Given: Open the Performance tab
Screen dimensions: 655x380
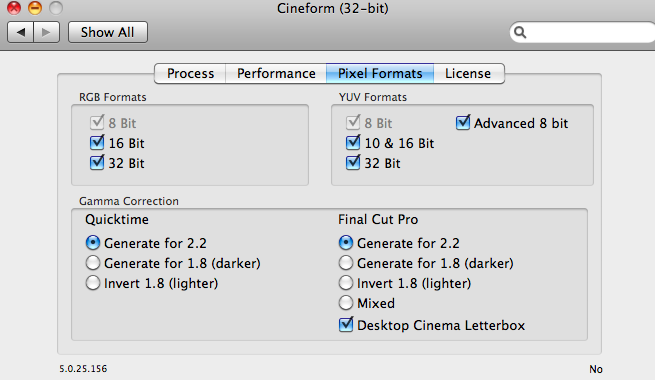Looking at the screenshot, I should (276, 73).
